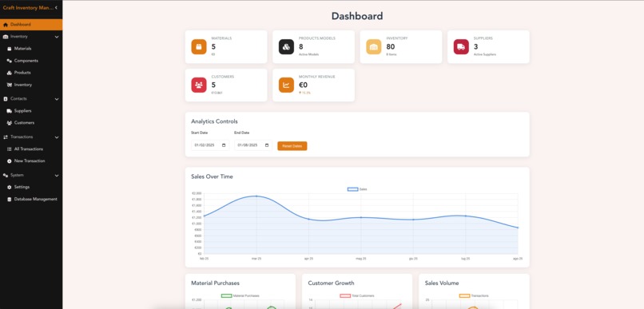Click the Components gears icon in sidebar

(x=10, y=61)
